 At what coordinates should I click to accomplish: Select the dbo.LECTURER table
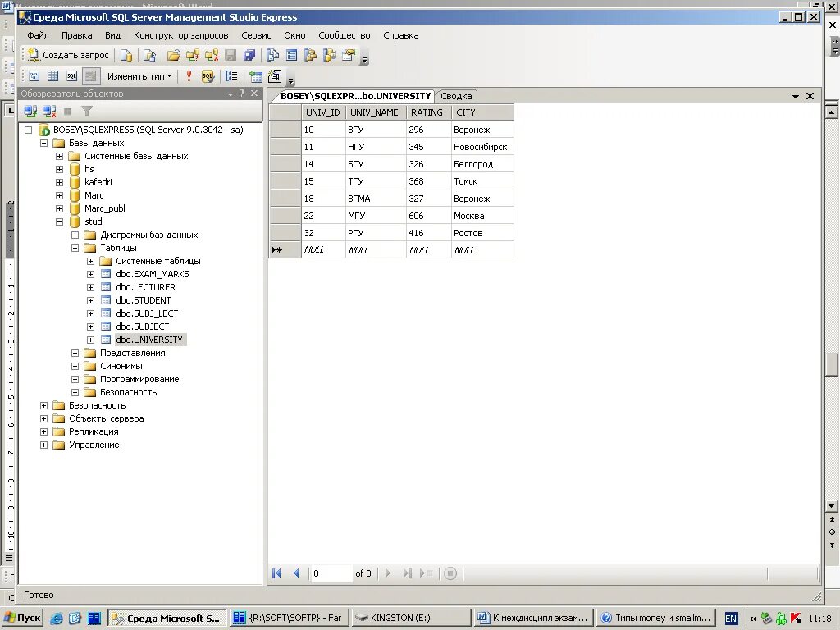click(146, 287)
